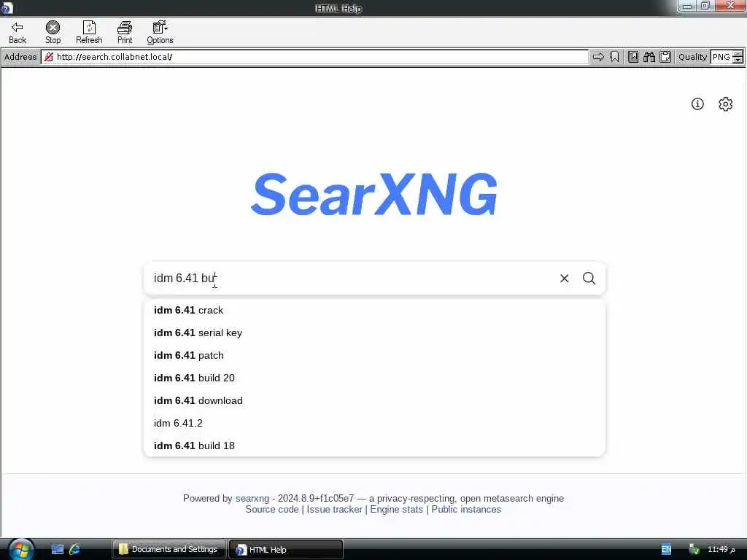This screenshot has width=747, height=560.
Task: Select suggestion 'idm 6.41 build 20'
Action: point(374,378)
